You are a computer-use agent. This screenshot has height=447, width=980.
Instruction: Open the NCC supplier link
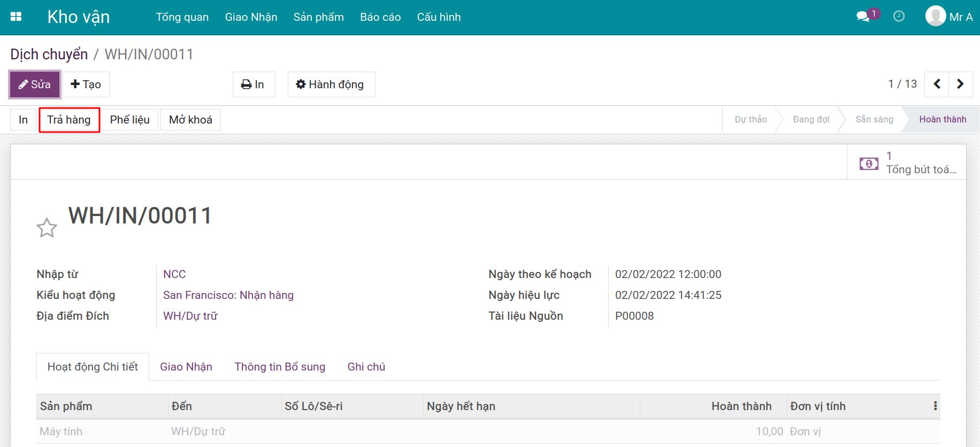click(174, 274)
